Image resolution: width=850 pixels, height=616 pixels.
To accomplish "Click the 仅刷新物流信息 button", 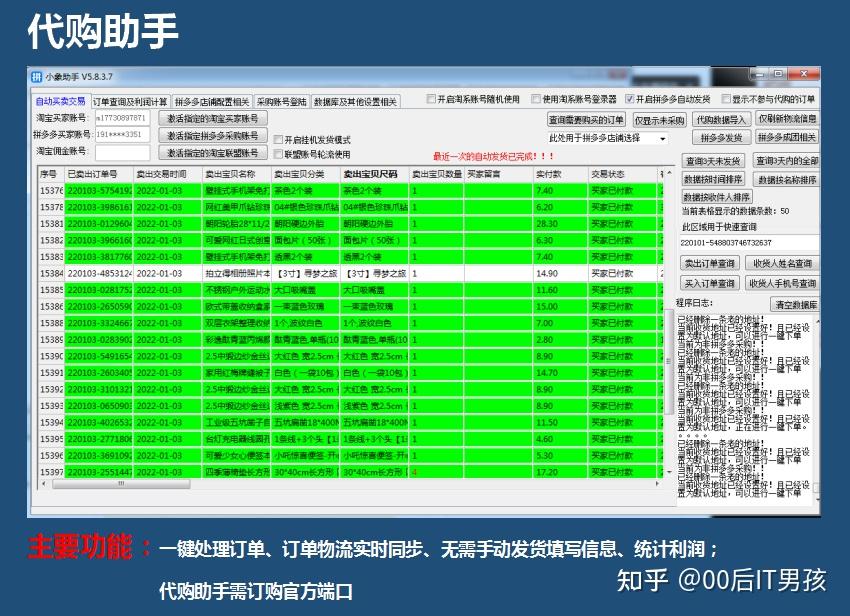I will (787, 119).
